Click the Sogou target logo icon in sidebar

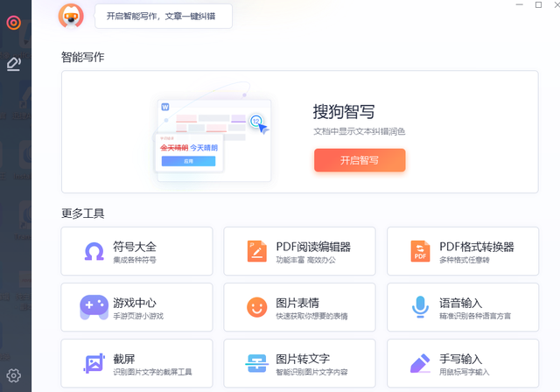(x=14, y=23)
